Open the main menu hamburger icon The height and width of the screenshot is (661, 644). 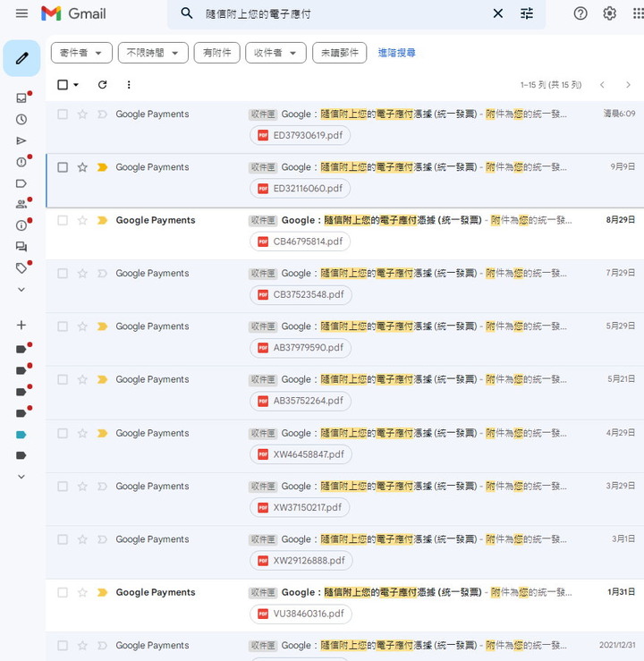(x=21, y=13)
